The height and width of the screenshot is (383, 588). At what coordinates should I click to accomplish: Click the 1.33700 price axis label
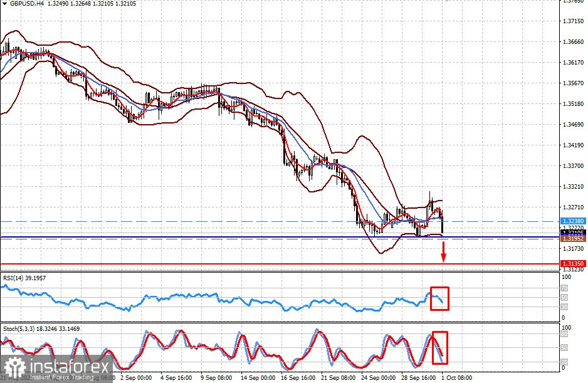click(x=574, y=166)
